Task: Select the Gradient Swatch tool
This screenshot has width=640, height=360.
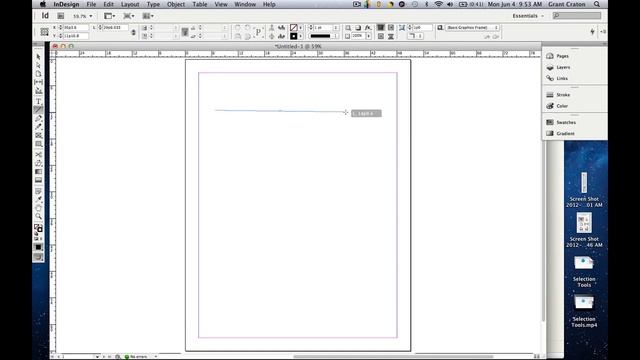Action: 38,172
